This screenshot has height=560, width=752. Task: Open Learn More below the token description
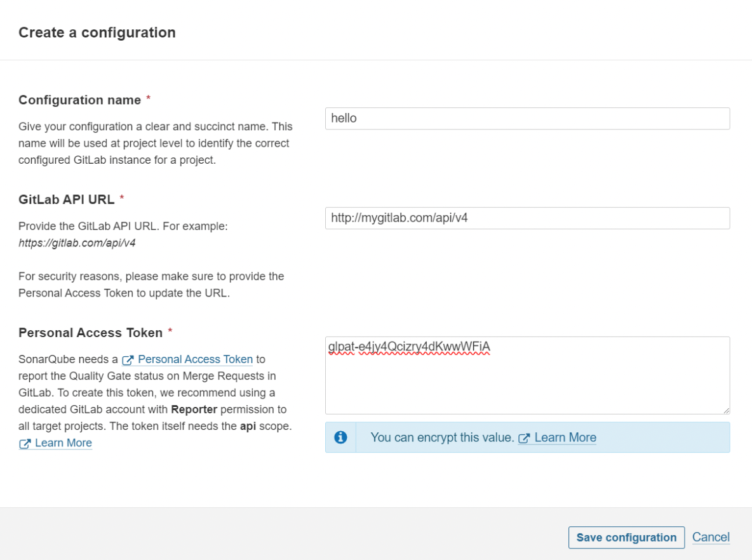click(x=63, y=443)
